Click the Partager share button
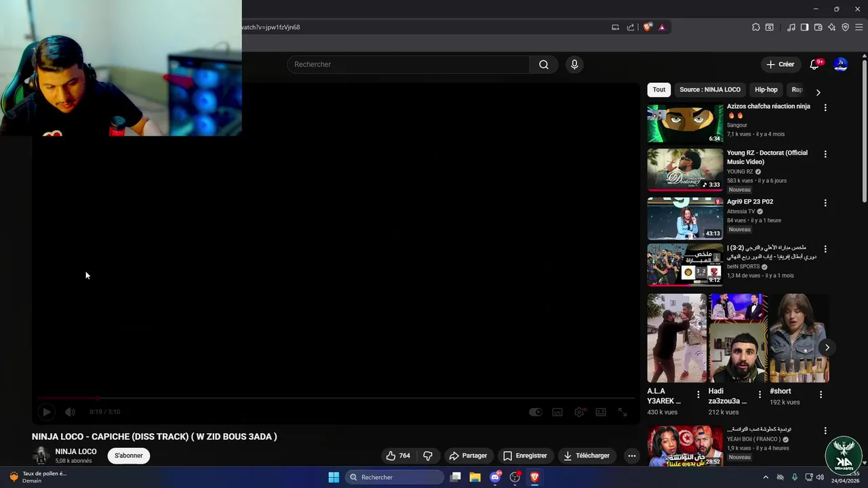The width and height of the screenshot is (868, 488). pos(468,455)
